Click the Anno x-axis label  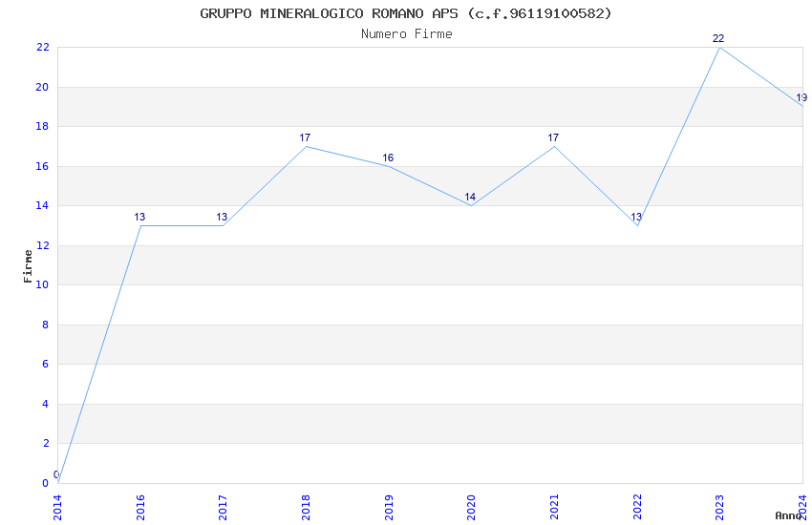(788, 515)
